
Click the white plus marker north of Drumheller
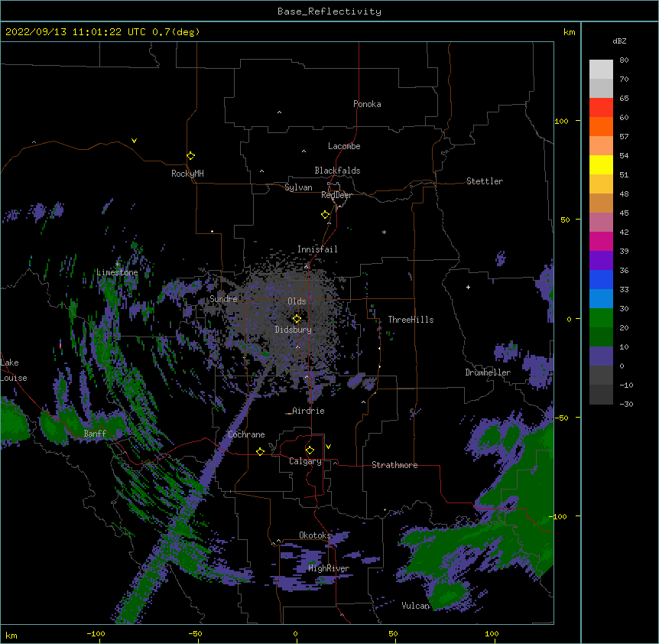(x=468, y=287)
